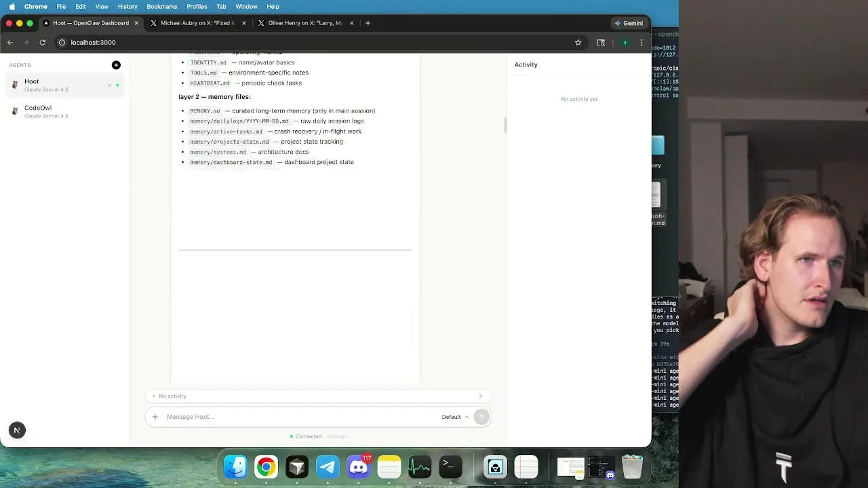The image size is (868, 488).
Task: Click the plus attachment icon in message bar
Action: tap(155, 417)
